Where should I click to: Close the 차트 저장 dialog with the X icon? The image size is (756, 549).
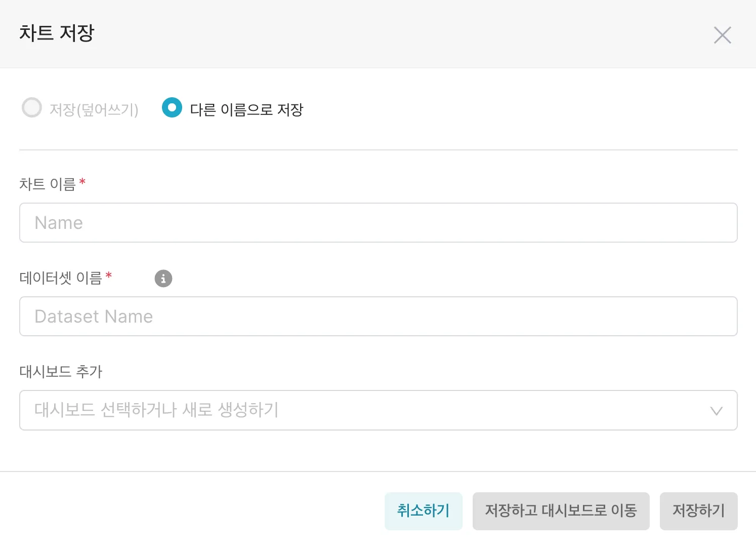click(722, 35)
